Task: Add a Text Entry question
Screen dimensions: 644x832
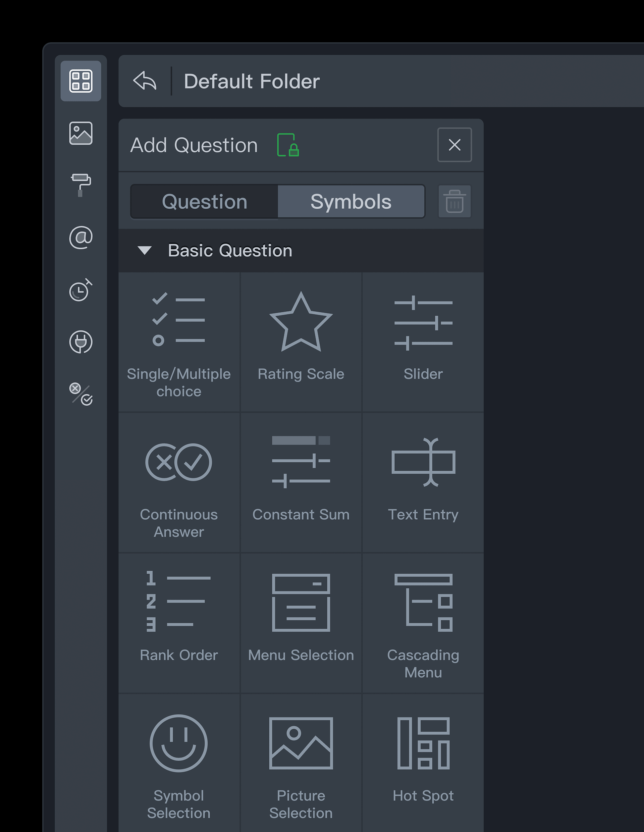Action: [x=423, y=483]
